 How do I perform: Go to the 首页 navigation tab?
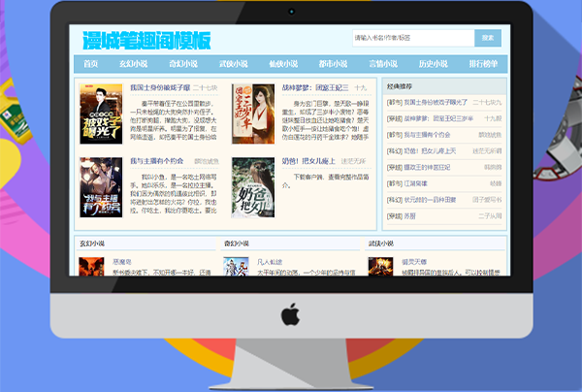click(91, 64)
